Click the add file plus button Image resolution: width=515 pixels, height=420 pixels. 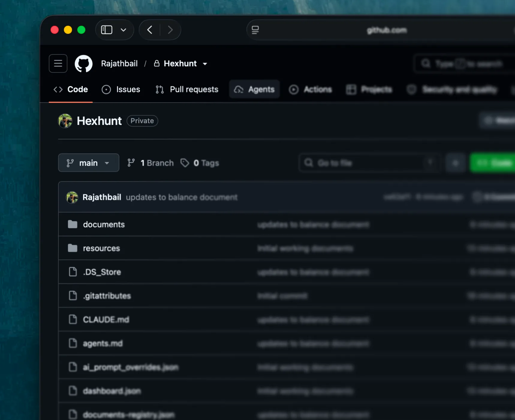[455, 163]
